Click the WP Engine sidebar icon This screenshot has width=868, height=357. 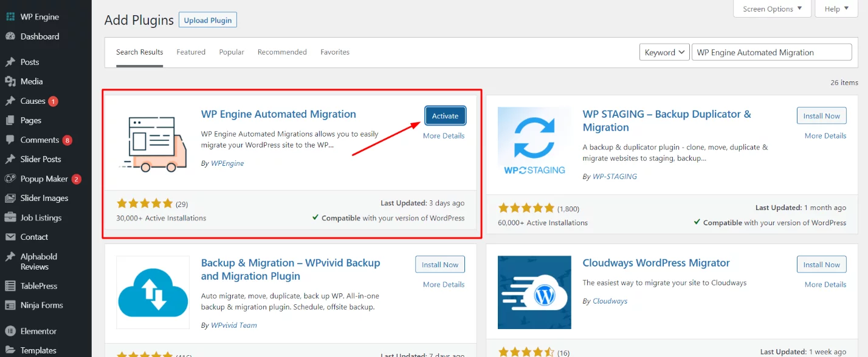pos(10,17)
